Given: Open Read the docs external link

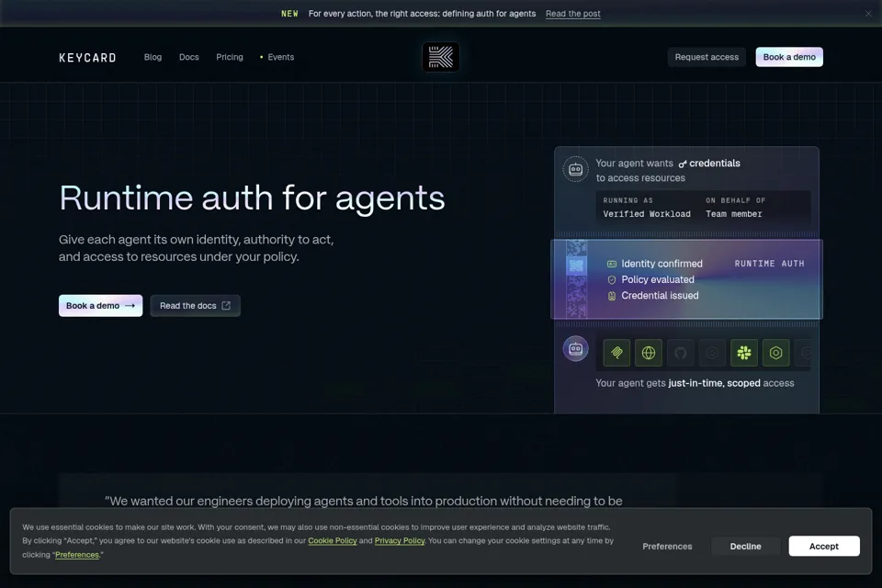Looking at the screenshot, I should (x=195, y=306).
